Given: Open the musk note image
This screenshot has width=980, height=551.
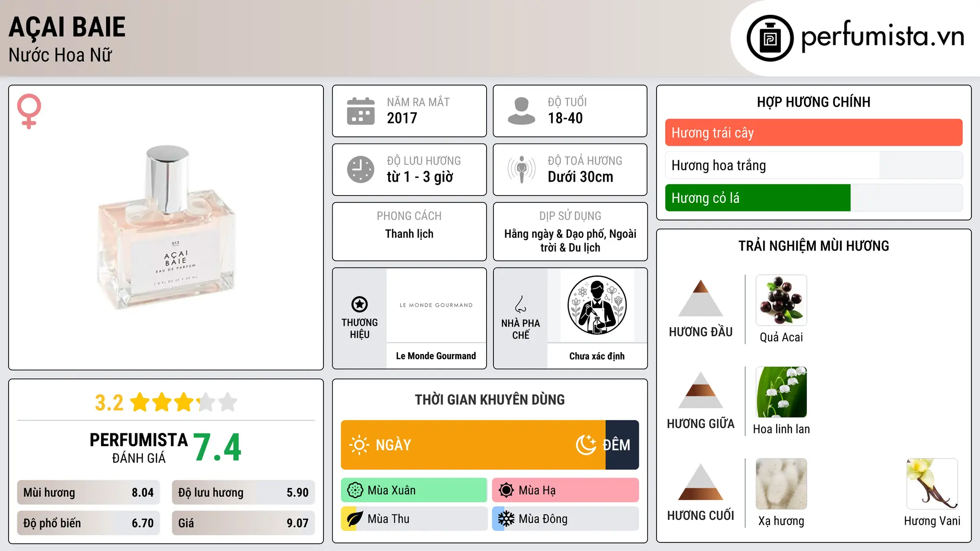Looking at the screenshot, I should coord(781,484).
